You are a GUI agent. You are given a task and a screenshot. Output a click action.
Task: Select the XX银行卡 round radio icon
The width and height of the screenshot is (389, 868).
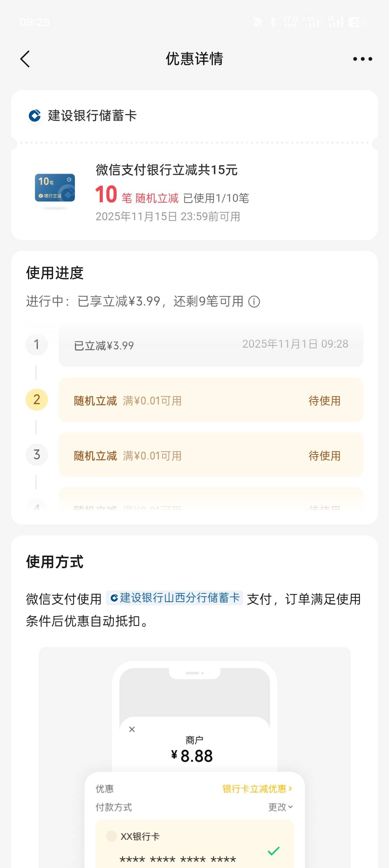coord(111,836)
